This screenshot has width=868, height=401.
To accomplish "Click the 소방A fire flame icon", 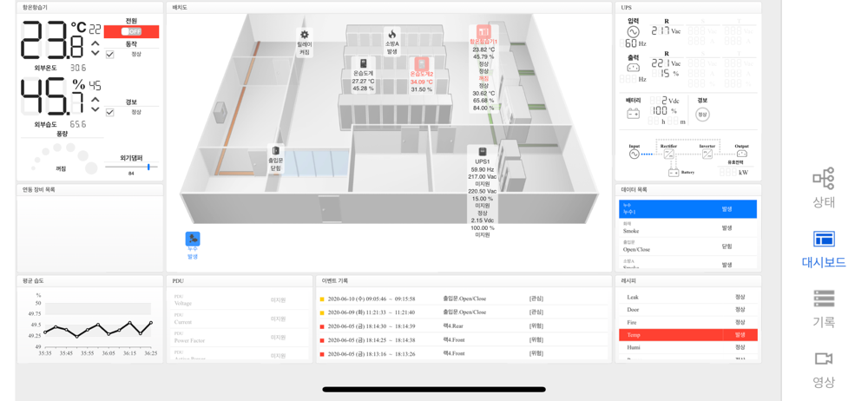I will 392,34.
